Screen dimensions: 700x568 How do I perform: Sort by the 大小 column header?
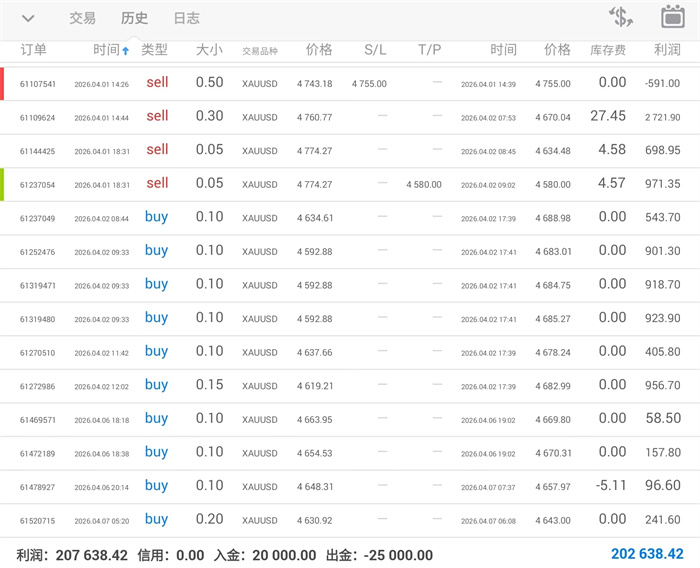click(x=209, y=50)
